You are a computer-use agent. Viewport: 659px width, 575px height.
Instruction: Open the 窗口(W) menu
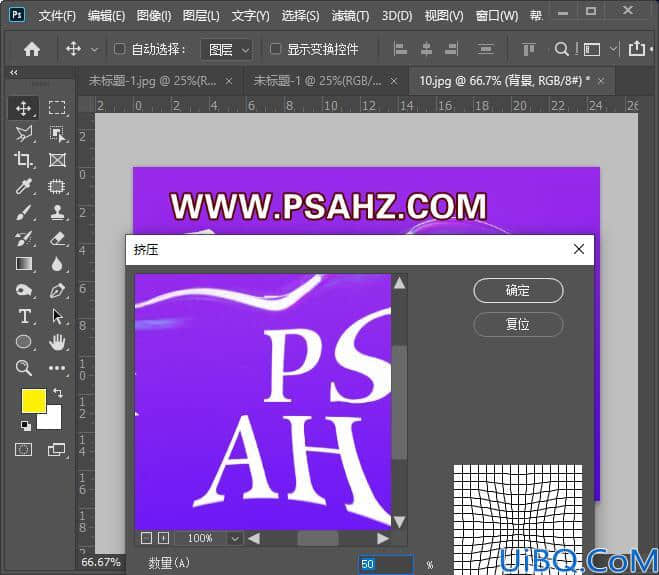497,16
